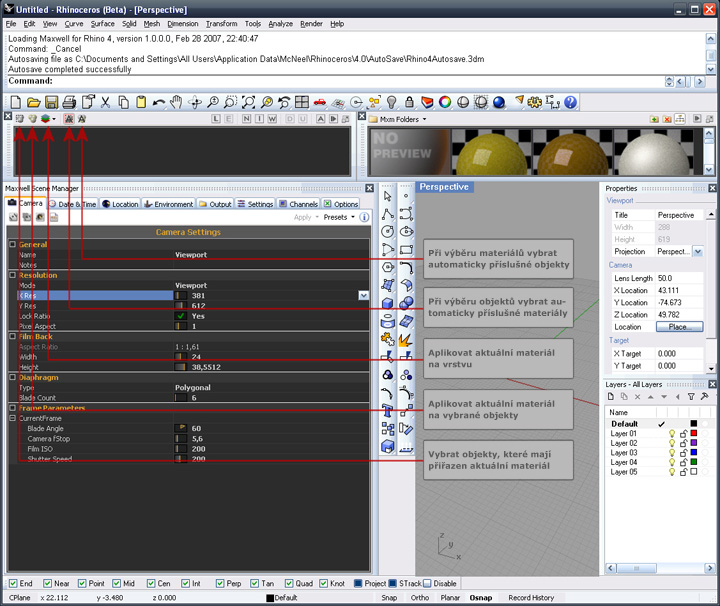Open the Render menu

311,23
